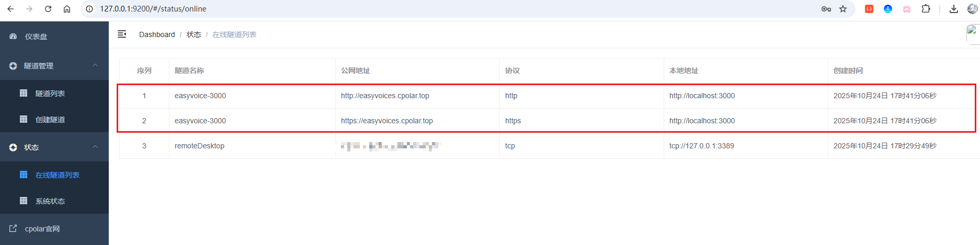Open the browser extensions puzzle icon

(926, 9)
